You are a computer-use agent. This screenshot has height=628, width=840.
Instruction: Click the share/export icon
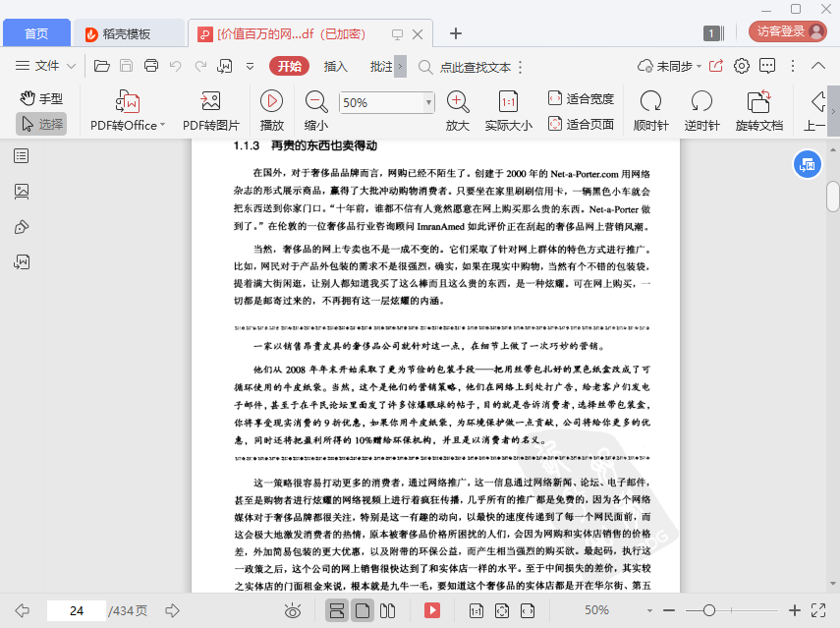[716, 66]
